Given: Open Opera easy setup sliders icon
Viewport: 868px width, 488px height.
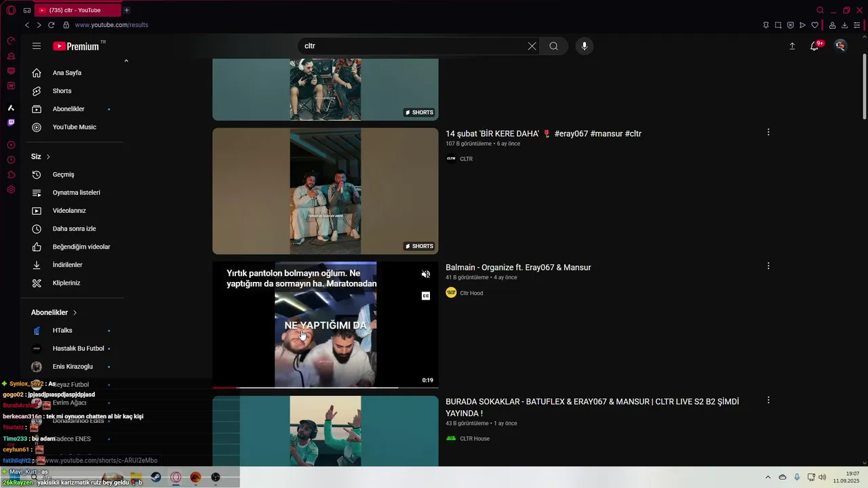Looking at the screenshot, I should (x=856, y=25).
